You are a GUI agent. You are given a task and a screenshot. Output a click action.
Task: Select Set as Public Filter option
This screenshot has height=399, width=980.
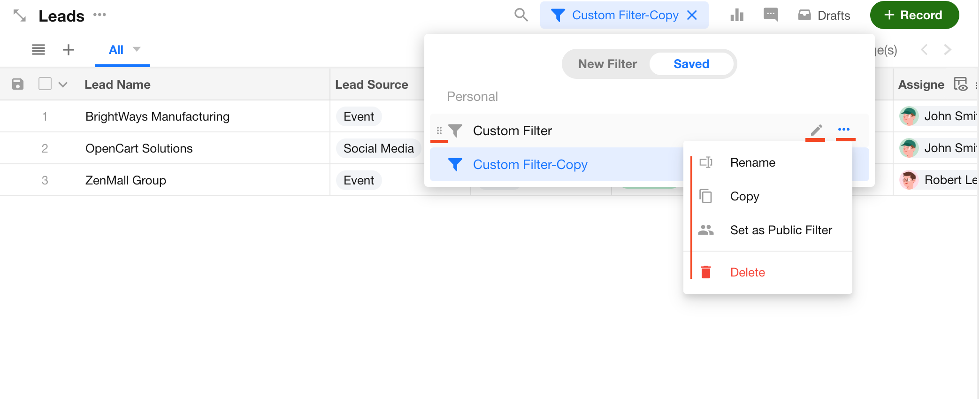pos(781,230)
